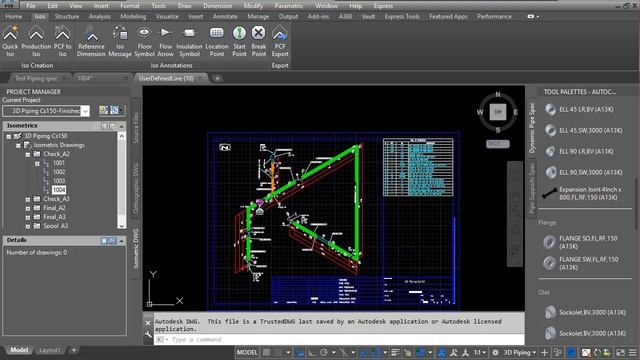Collapse the Details panel
This screenshot has width=640, height=360.
(x=122, y=241)
